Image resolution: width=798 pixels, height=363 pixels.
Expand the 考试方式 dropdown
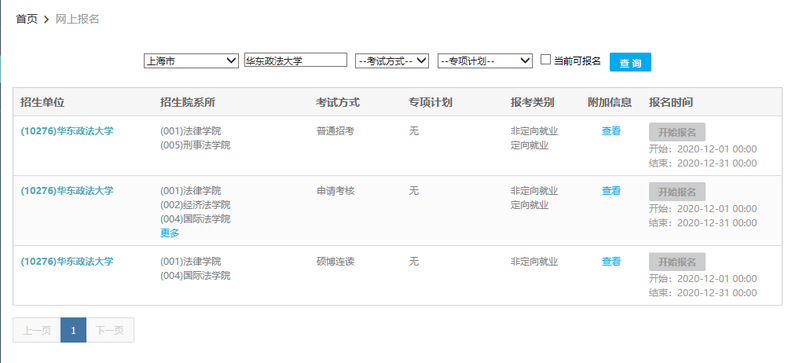pos(392,61)
